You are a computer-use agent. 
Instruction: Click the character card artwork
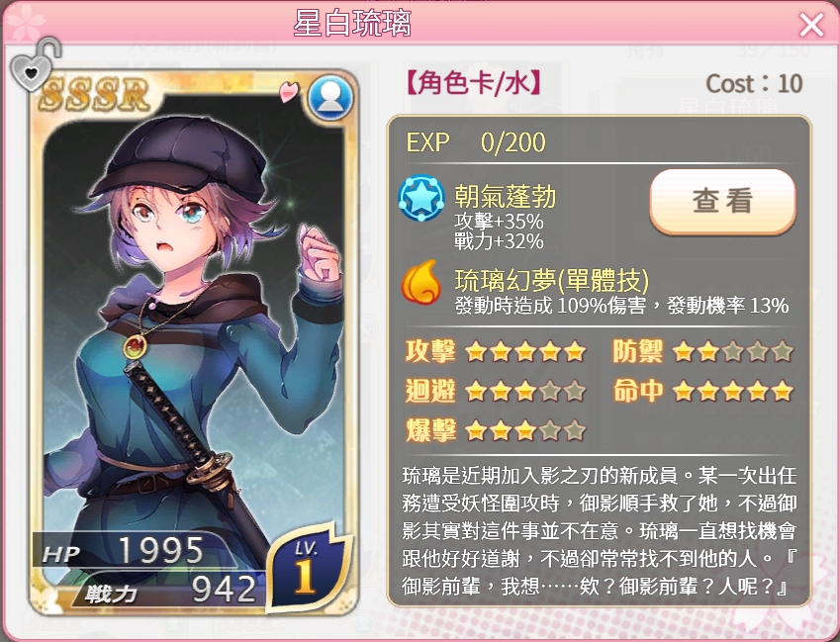193,342
